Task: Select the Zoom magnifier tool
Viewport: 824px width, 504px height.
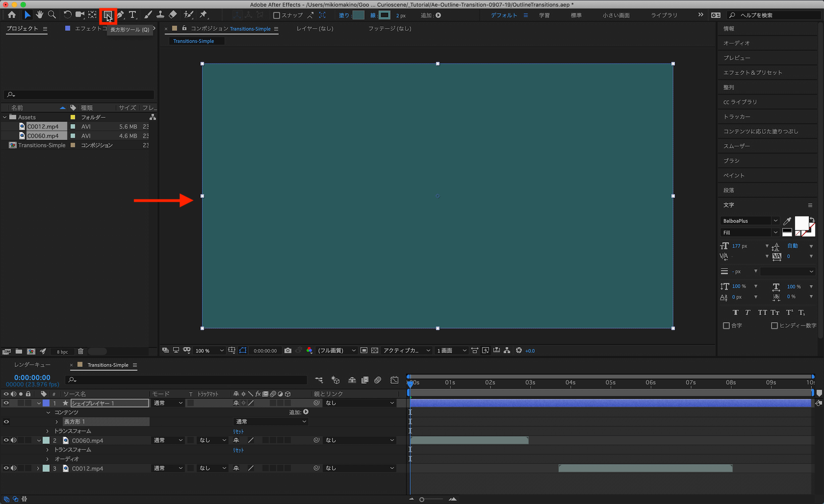Action: click(x=52, y=15)
